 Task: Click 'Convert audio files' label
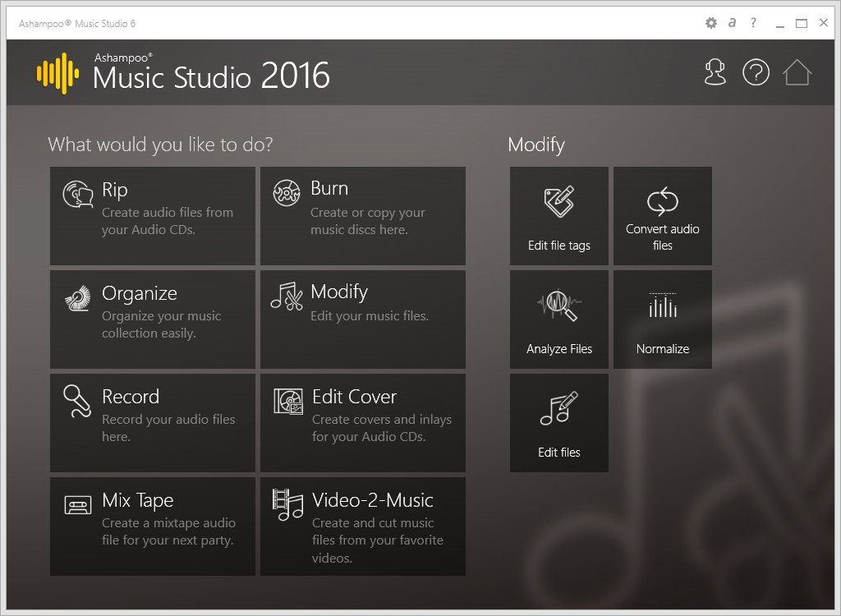[x=663, y=237]
